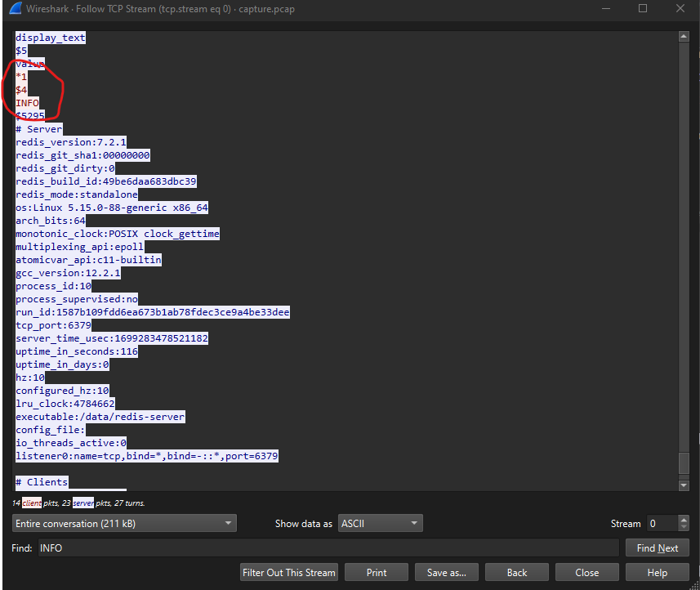
Task: Click the red INFO client command text
Action: coord(27,103)
